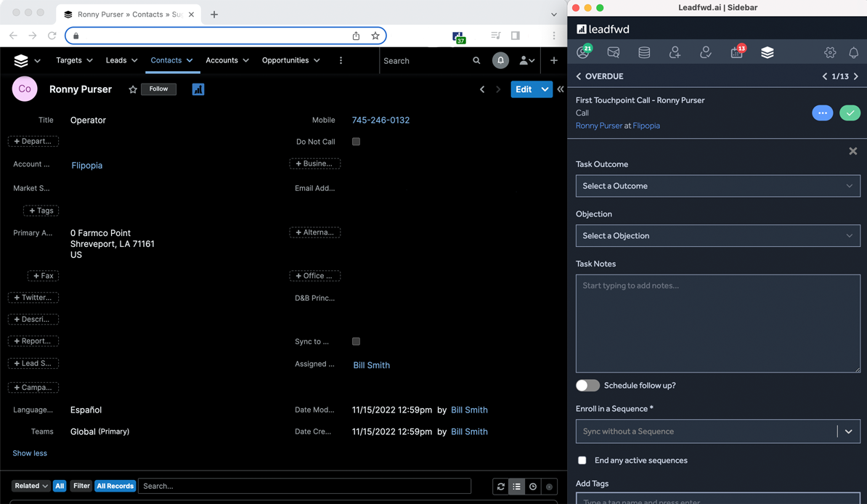Toggle Schedule follow up switch
The image size is (867, 504).
(587, 385)
